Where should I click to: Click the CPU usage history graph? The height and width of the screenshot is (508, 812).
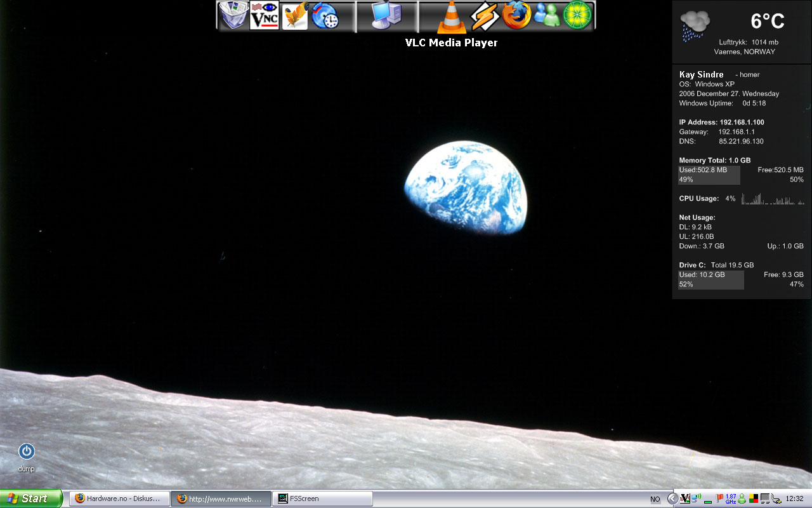click(773, 199)
